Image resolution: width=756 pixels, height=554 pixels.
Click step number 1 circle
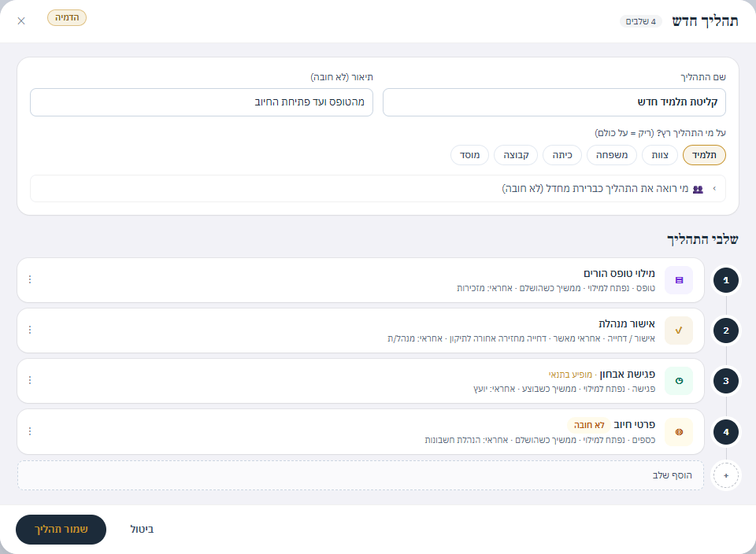pyautogui.click(x=725, y=280)
